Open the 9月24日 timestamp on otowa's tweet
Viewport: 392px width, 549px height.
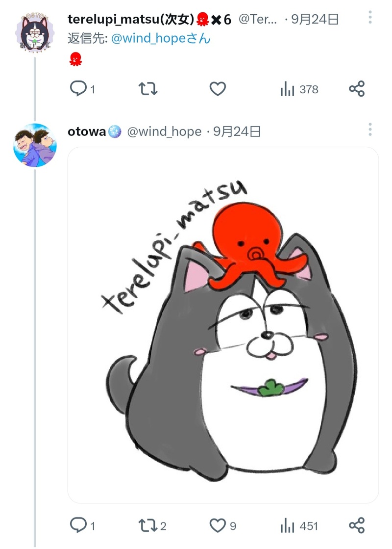(237, 131)
